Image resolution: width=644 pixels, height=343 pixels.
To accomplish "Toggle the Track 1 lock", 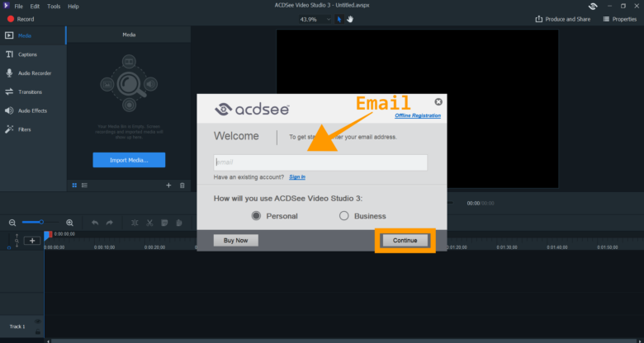I will (38, 331).
